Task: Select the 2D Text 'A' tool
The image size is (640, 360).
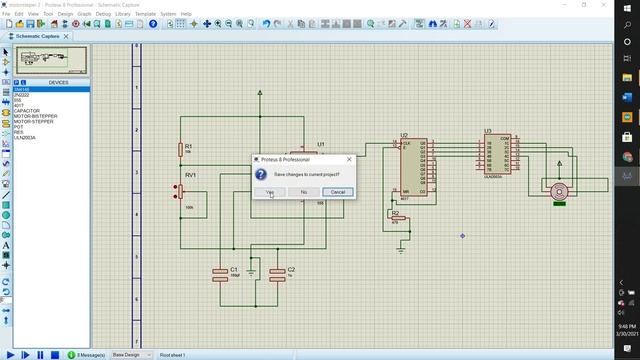Action: point(6,245)
